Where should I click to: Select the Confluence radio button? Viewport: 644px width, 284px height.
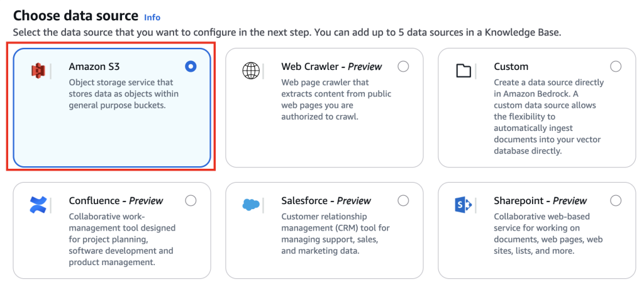(x=191, y=201)
